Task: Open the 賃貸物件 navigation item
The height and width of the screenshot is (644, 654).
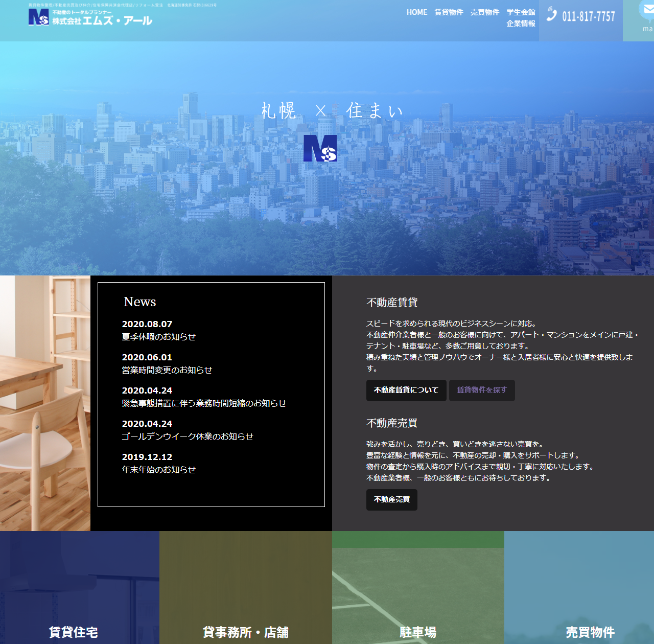Action: 449,12
